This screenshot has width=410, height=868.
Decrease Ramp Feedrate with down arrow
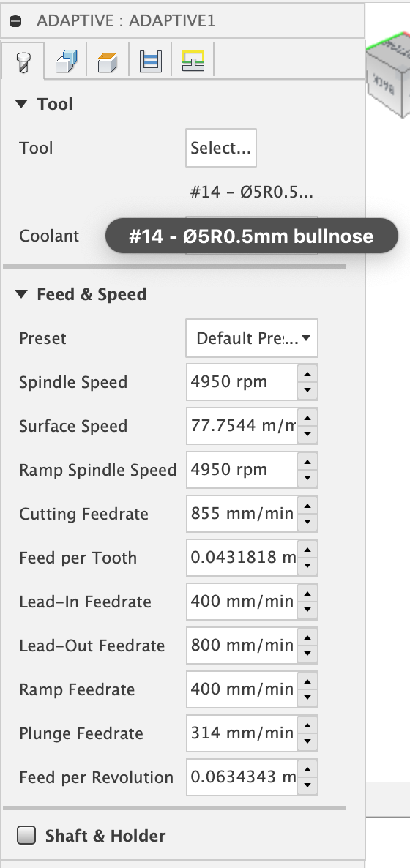point(307,698)
